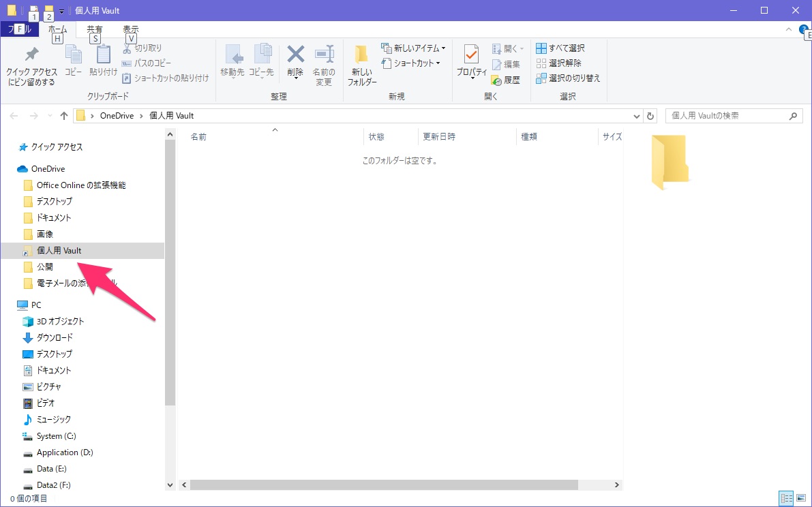Open the ミュージック folder
Viewport: 812px width, 507px height.
[47, 420]
